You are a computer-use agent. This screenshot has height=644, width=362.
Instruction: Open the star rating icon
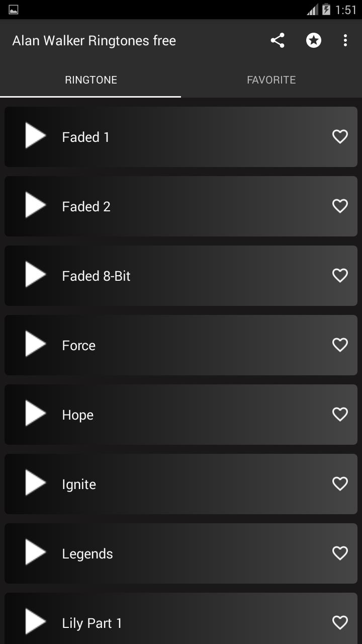[314, 41]
